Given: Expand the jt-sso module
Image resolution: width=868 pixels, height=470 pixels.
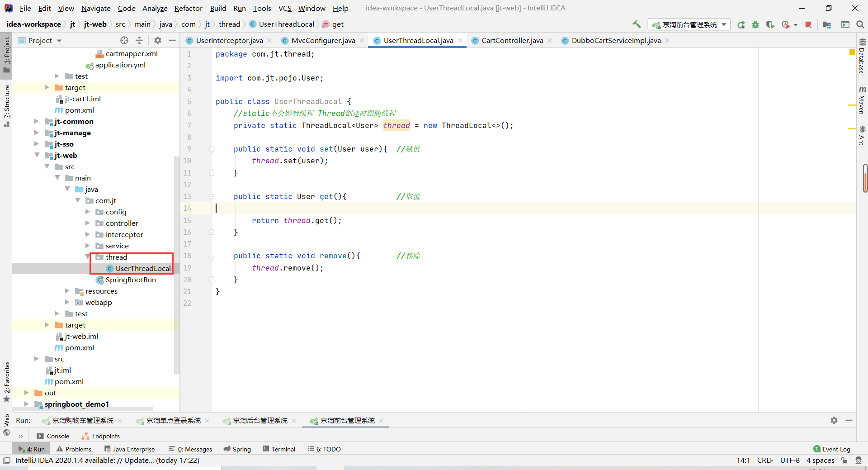Looking at the screenshot, I should 37,144.
